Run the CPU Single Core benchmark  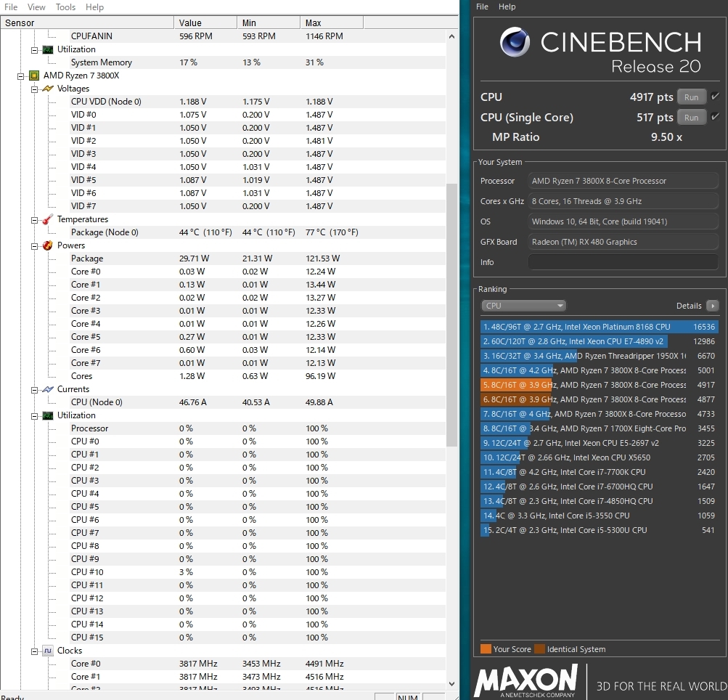pos(691,118)
